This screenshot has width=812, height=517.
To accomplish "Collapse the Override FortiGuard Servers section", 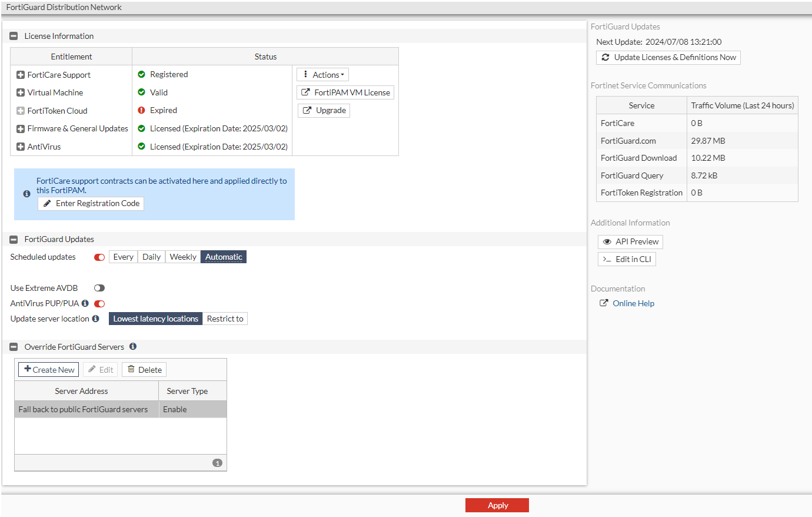I will [14, 347].
